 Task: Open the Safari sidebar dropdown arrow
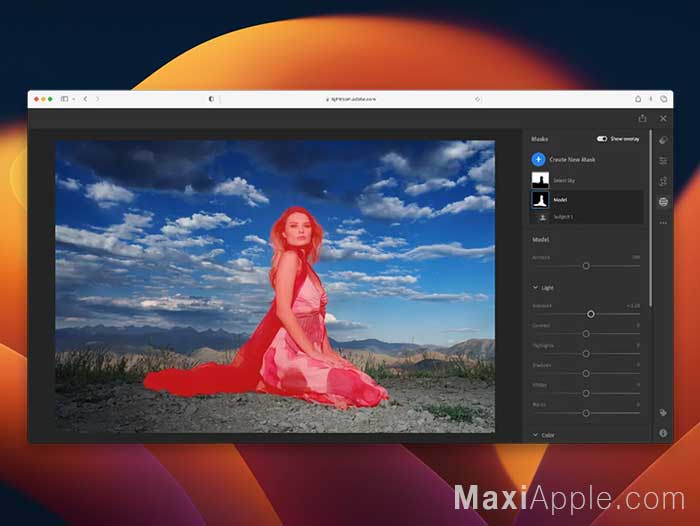pos(73,99)
